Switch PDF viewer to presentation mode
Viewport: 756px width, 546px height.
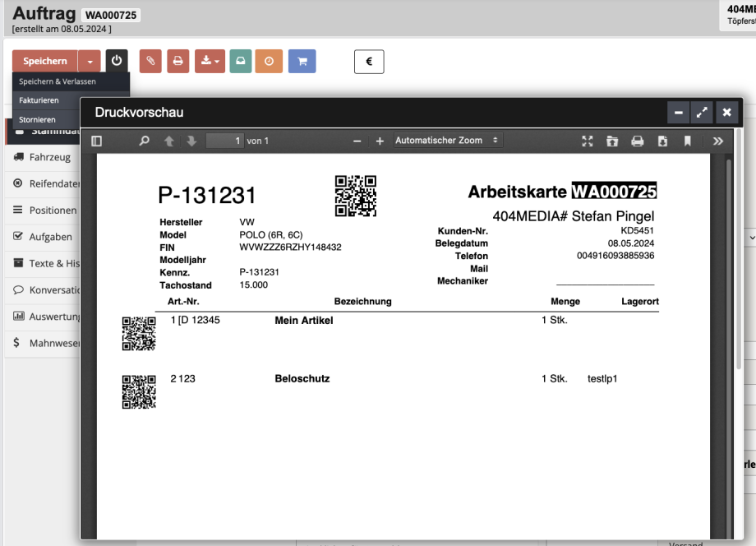587,141
